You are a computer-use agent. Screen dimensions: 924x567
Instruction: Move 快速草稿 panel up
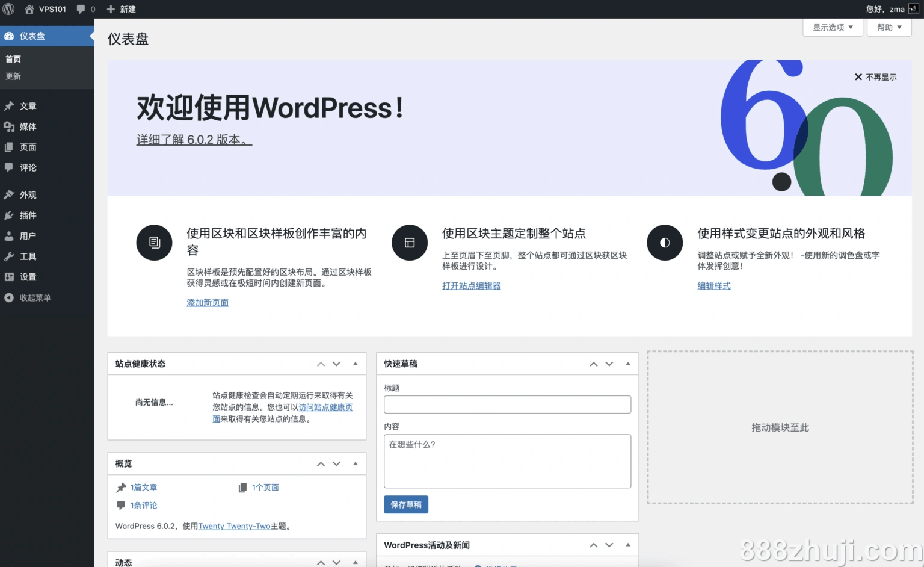tap(594, 364)
